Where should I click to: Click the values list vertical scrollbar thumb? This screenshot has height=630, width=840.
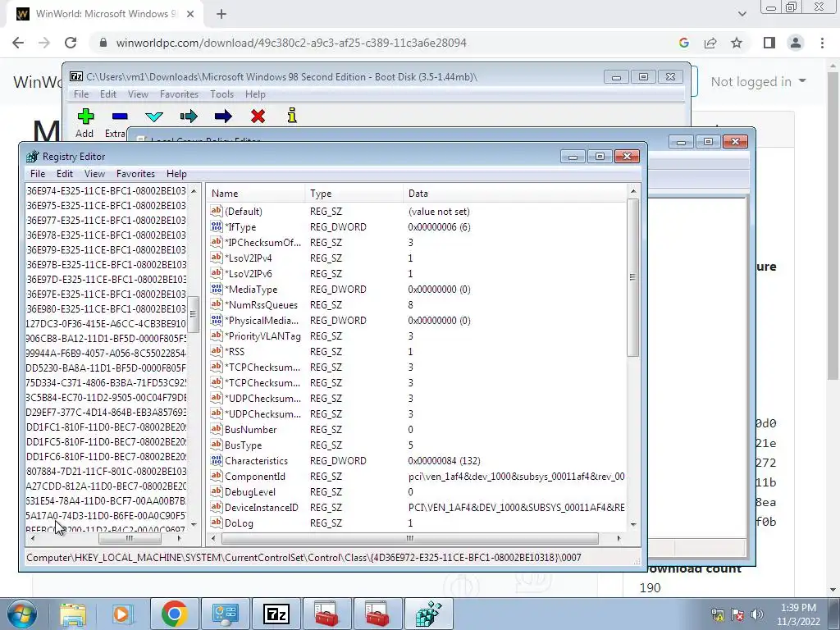click(633, 277)
